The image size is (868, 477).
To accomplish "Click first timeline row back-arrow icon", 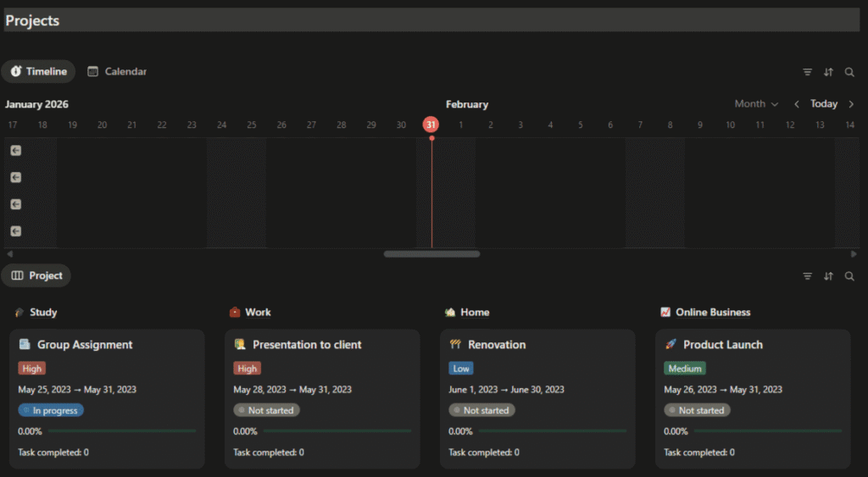I will pyautogui.click(x=15, y=151).
